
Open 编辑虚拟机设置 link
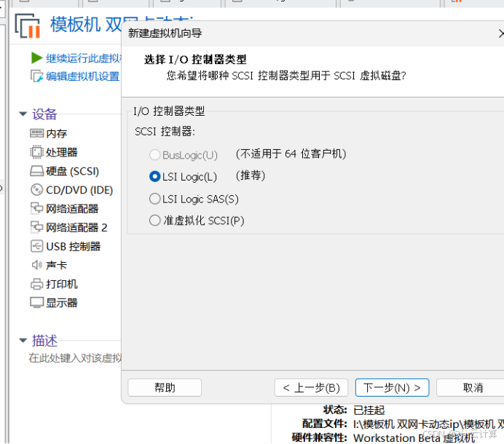pos(82,76)
